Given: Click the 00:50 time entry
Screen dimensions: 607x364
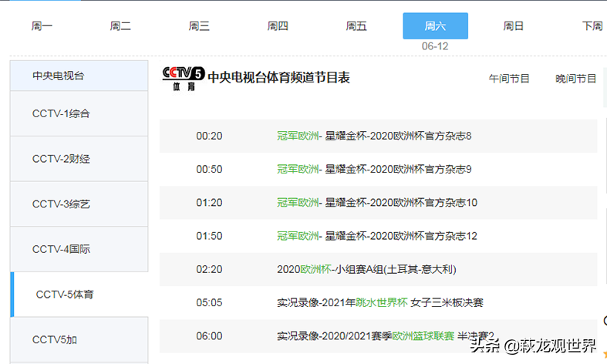Looking at the screenshot, I should (210, 169).
